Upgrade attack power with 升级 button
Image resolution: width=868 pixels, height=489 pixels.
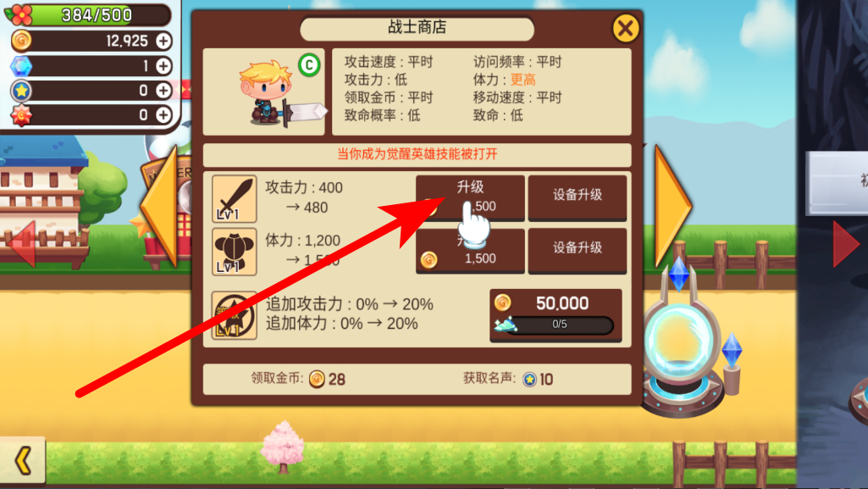pos(470,197)
